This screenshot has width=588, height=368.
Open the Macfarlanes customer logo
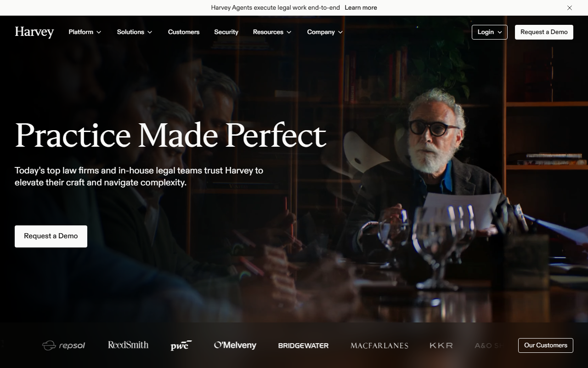pos(379,345)
